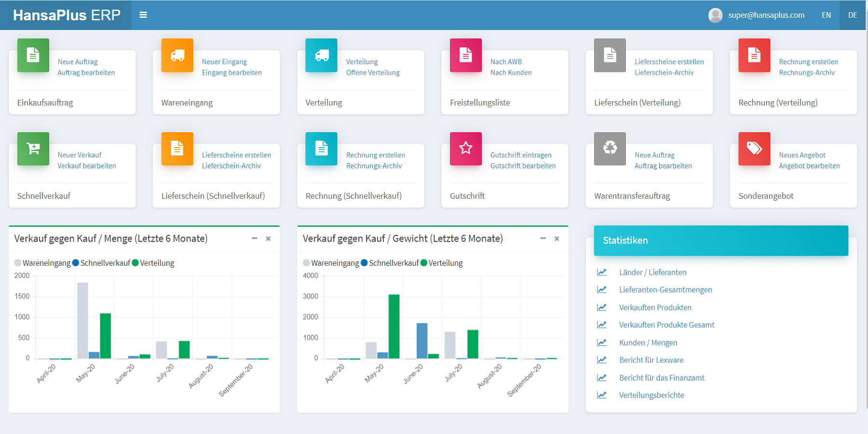Viewport: 868px width, 434px height.
Task: Click the blue Schnellverkauf legend swatch in Menge chart
Action: [76, 263]
